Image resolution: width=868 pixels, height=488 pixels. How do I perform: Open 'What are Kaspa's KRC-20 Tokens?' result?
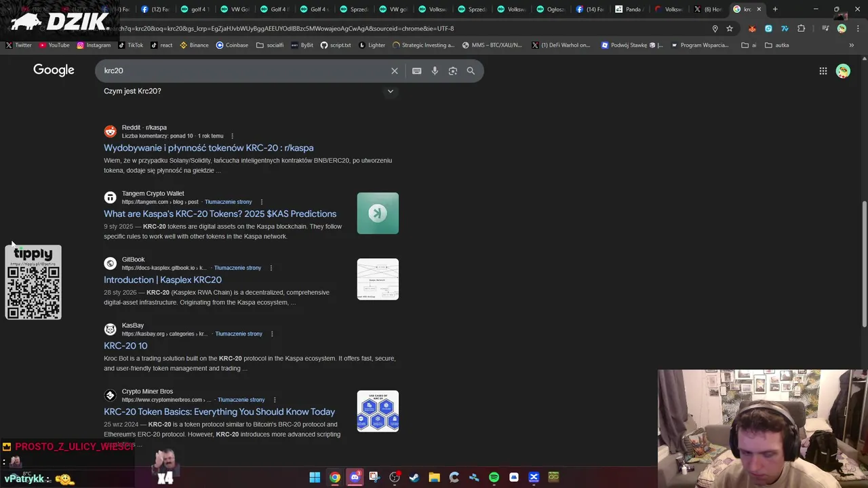(x=220, y=213)
